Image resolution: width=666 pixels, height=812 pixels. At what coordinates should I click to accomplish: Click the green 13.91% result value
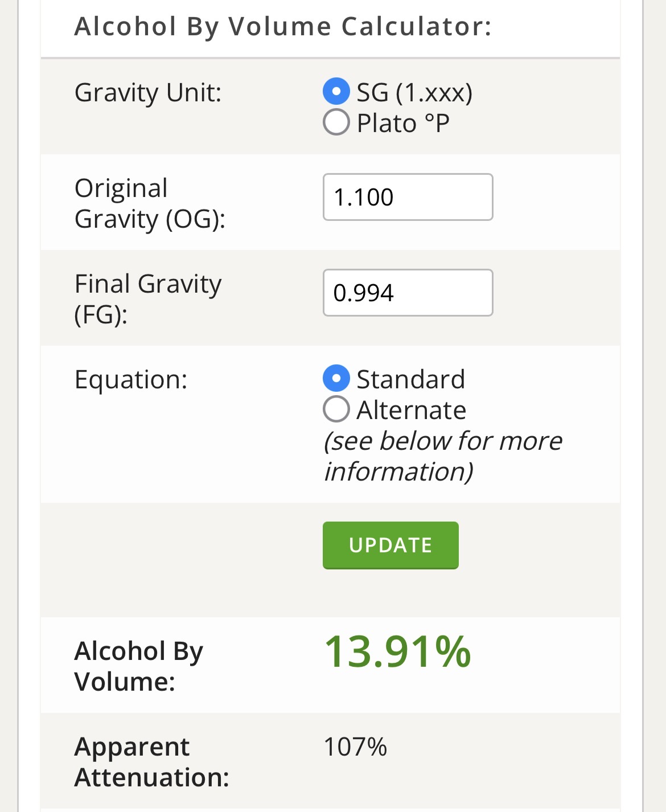point(397,651)
